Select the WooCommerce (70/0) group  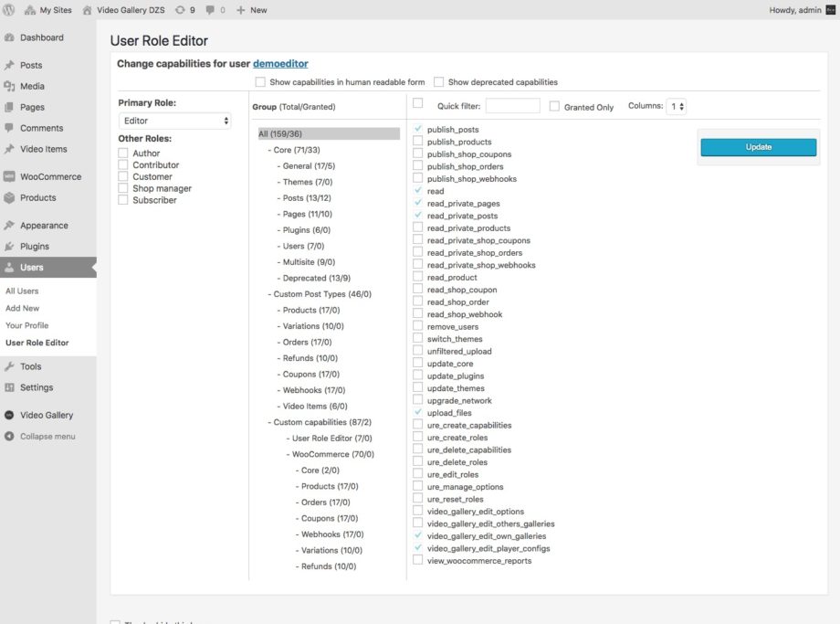tap(332, 455)
